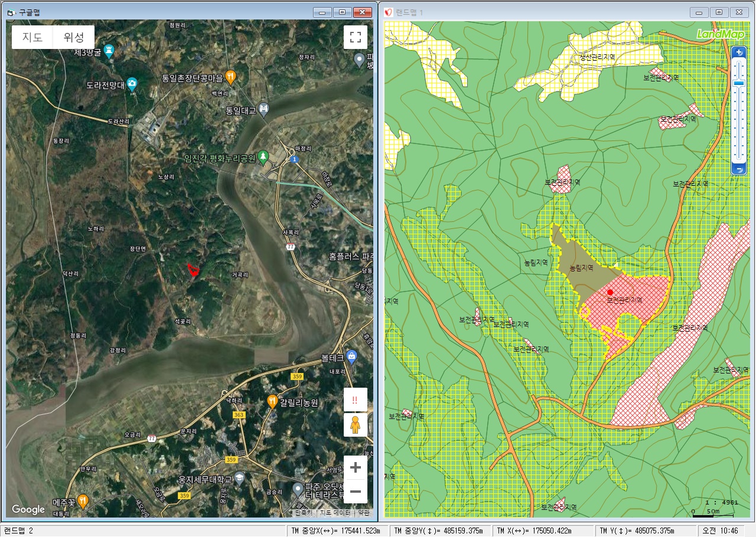Screen dimensions: 756x537
Task: Click the 거곡리 village label
Action: [x=240, y=274]
